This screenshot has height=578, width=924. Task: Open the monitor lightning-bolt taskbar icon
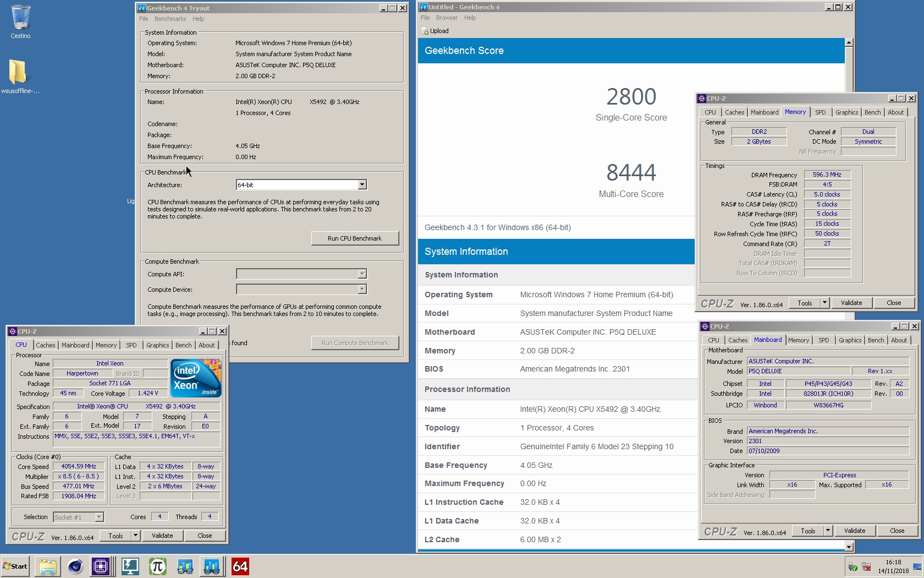click(130, 566)
